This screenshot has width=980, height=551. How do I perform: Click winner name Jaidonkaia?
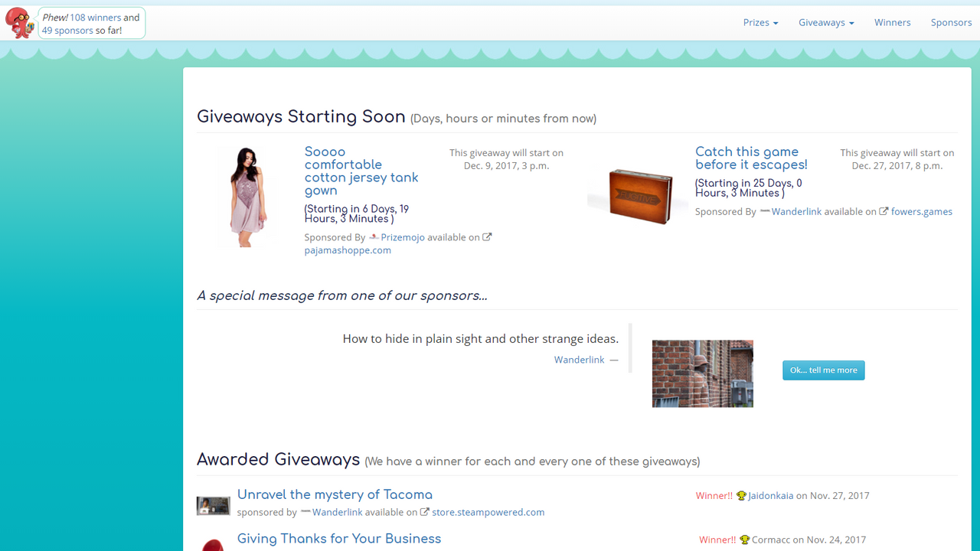[769, 495]
